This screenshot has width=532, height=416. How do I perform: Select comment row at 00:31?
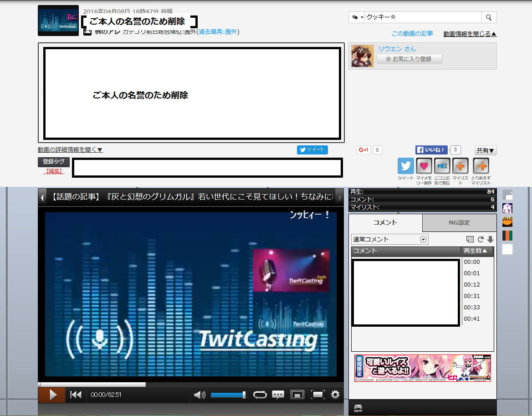(423, 296)
